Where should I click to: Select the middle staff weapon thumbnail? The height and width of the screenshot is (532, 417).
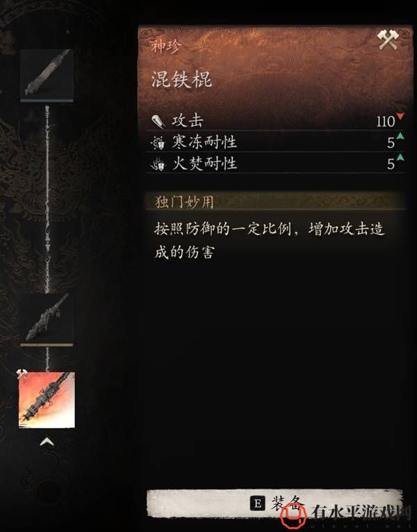(47, 319)
